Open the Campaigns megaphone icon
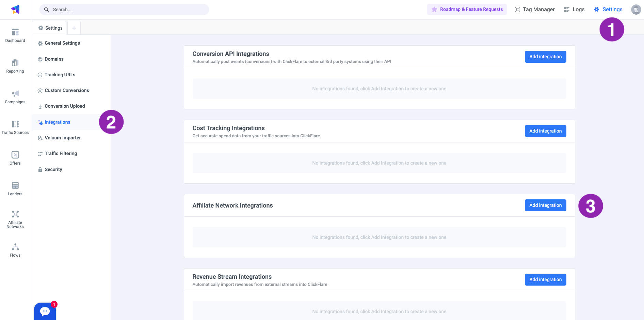Screen dimensions: 644x320 [15, 94]
